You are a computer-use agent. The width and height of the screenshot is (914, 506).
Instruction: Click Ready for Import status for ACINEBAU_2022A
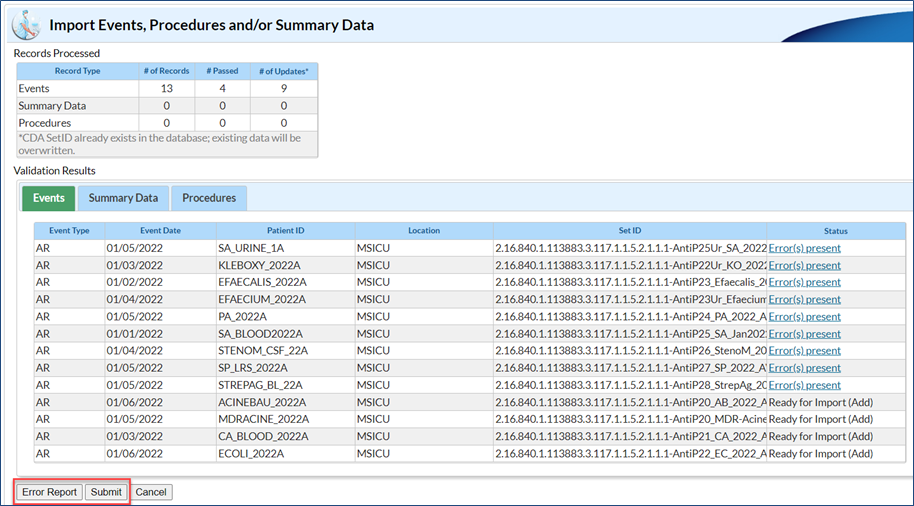[821, 402]
